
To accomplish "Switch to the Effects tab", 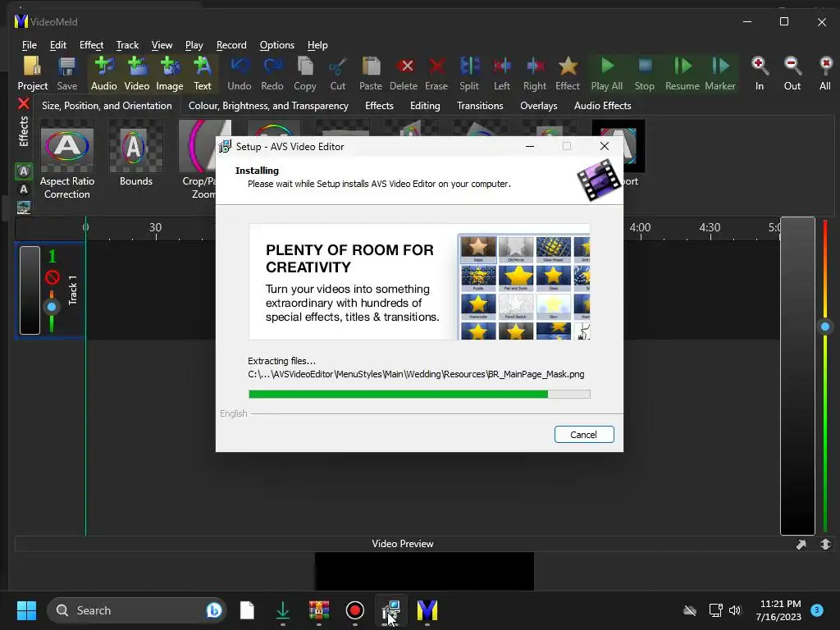I will [x=379, y=106].
